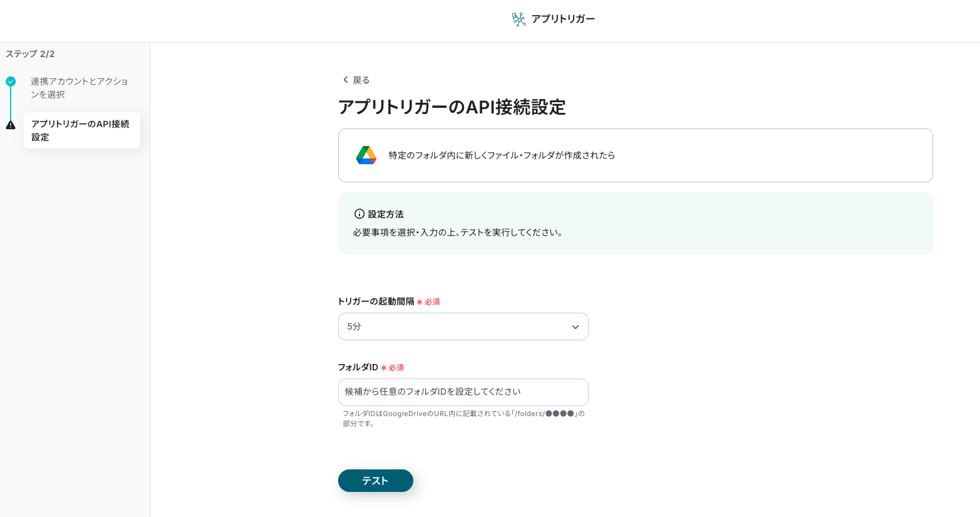The height and width of the screenshot is (517, 980).
Task: Click the back chevron arrow icon
Action: [x=345, y=80]
